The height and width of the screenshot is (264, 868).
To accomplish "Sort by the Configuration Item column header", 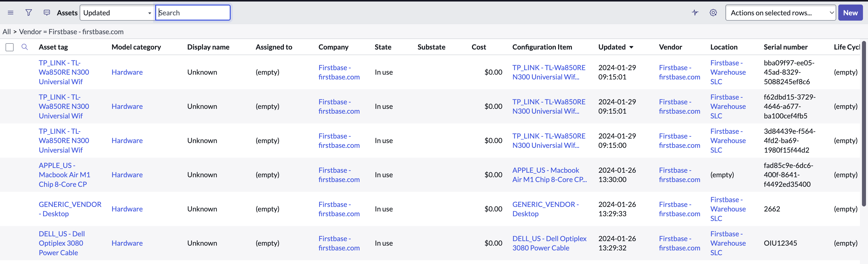I will pos(542,47).
